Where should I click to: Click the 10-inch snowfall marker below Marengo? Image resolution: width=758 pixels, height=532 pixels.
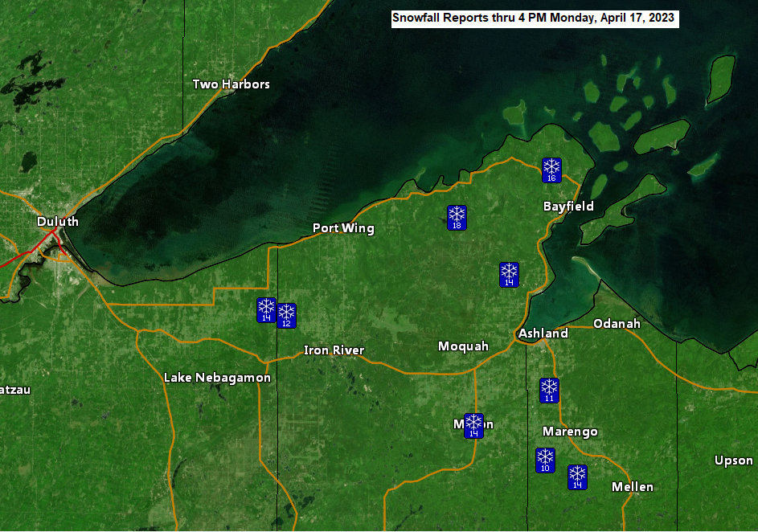[545, 460]
